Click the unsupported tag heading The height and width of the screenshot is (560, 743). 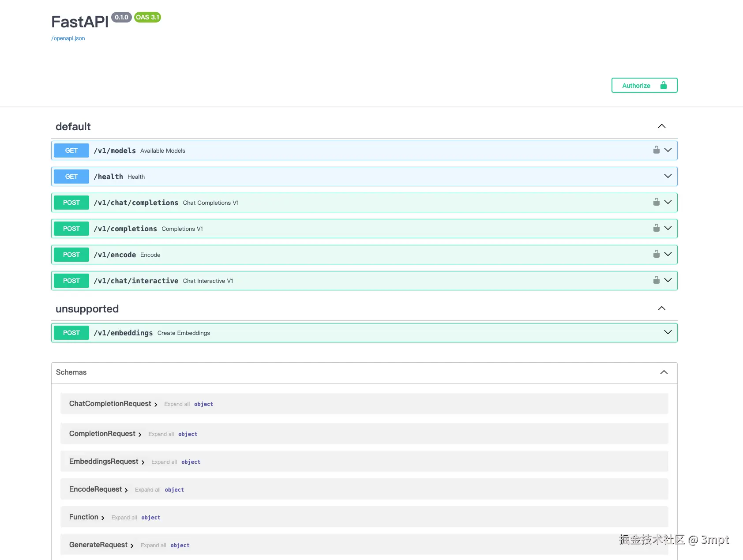87,309
